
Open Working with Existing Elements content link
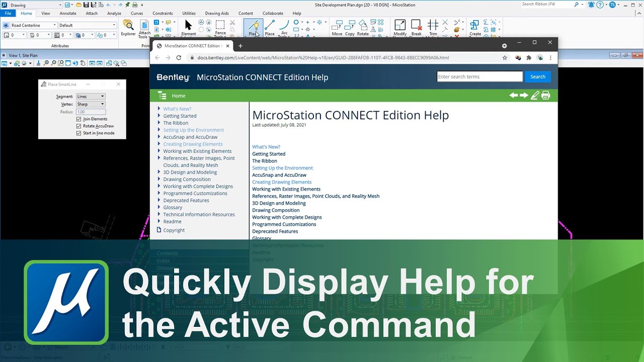pos(286,189)
